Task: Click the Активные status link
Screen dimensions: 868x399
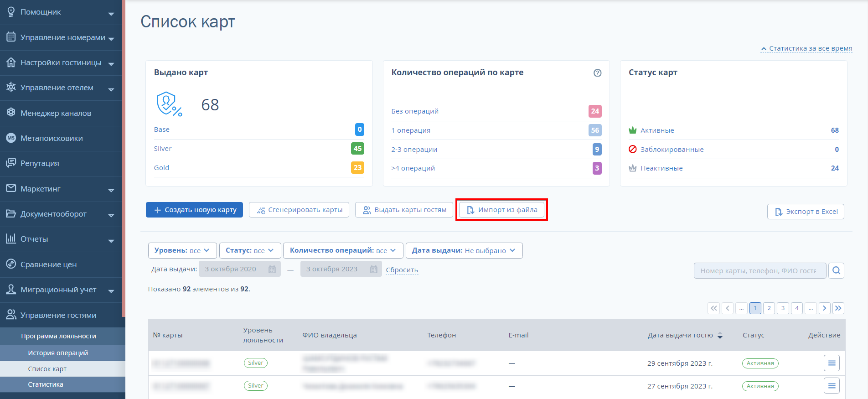Action: [657, 130]
